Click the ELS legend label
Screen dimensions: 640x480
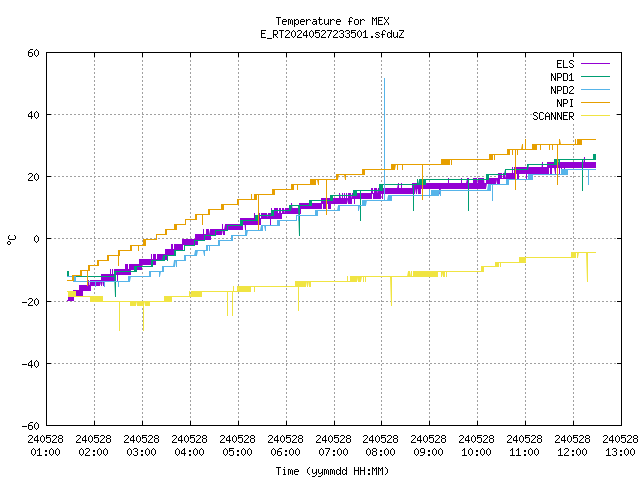coord(565,64)
